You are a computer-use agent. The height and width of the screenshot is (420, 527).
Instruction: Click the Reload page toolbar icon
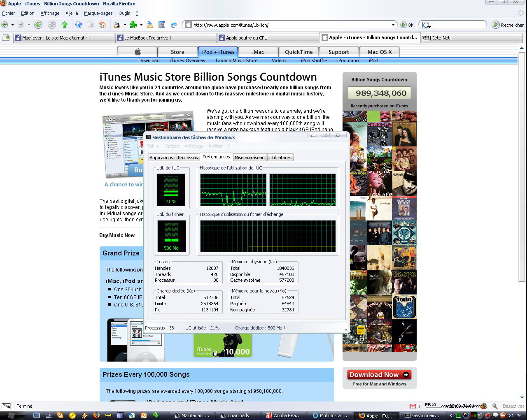79,25
